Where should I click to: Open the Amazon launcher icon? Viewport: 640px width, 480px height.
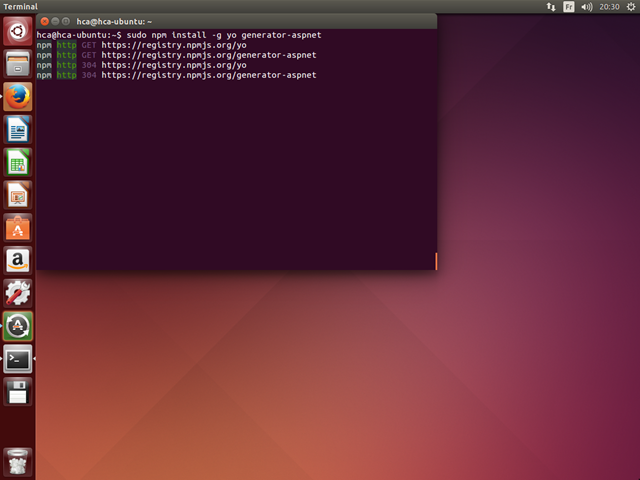(18, 260)
